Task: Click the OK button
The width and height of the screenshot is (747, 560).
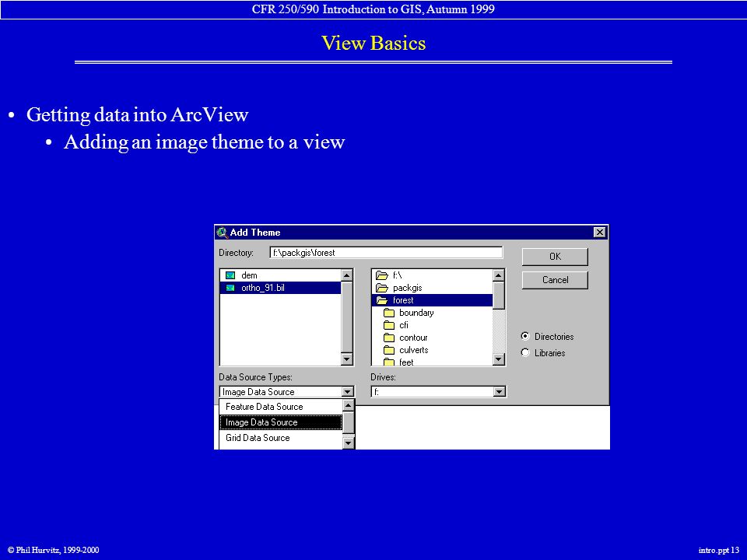Action: tap(555, 256)
